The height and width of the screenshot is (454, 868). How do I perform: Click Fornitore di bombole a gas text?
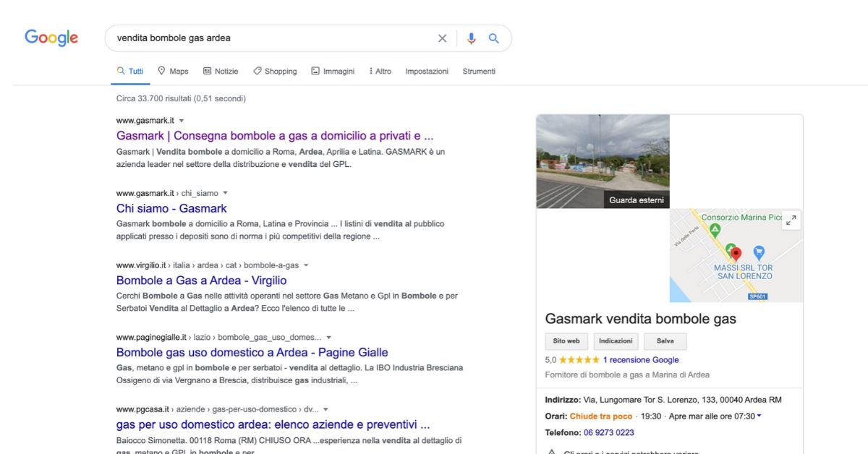(x=627, y=375)
